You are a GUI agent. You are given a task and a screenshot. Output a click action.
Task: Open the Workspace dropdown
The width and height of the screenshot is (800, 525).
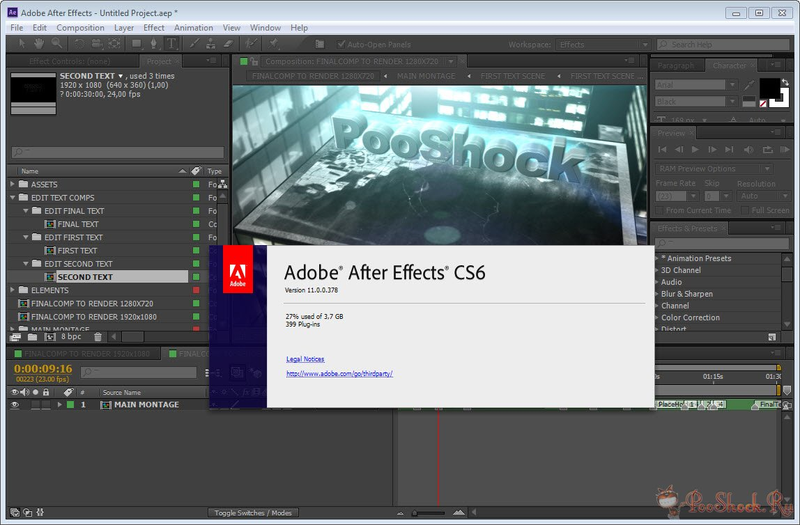click(603, 44)
